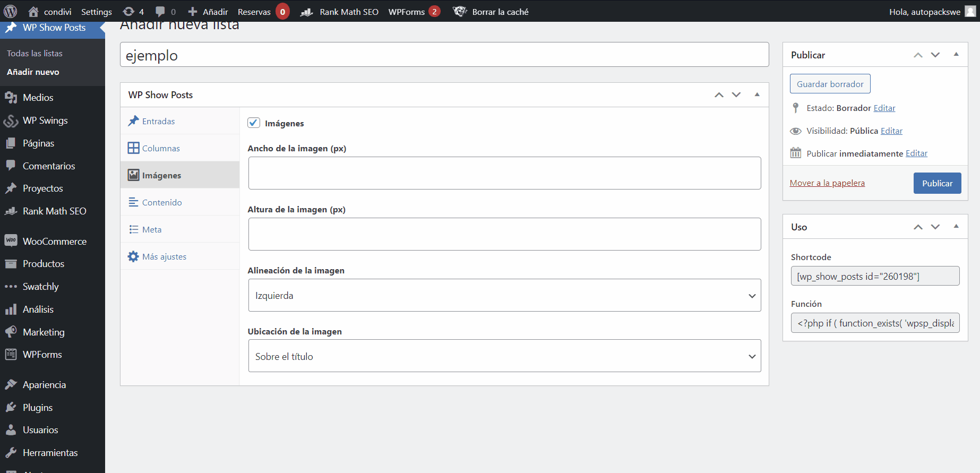Expand the Ubicación de la imagen dropdown
This screenshot has height=473, width=980.
[504, 356]
